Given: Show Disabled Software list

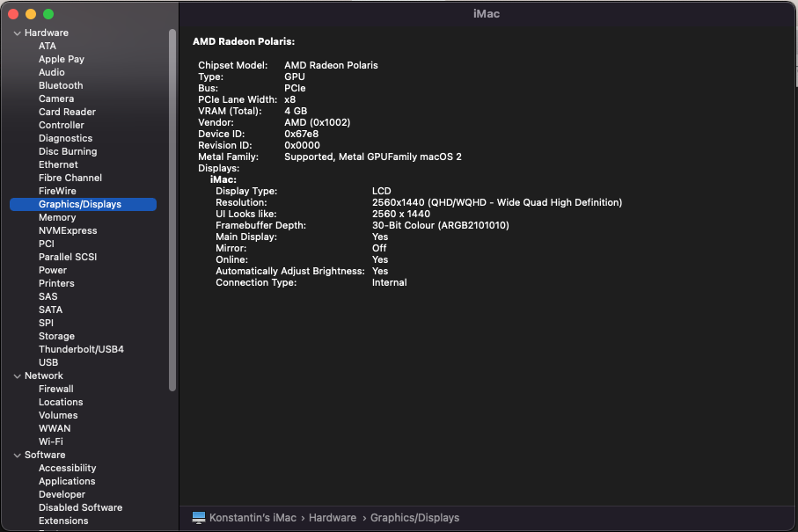Looking at the screenshot, I should coord(80,508).
